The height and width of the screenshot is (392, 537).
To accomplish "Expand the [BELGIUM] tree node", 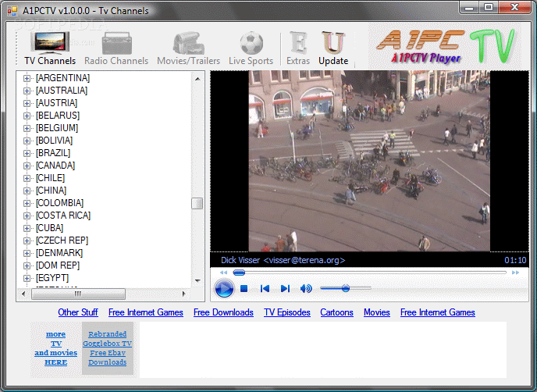I will (x=27, y=129).
